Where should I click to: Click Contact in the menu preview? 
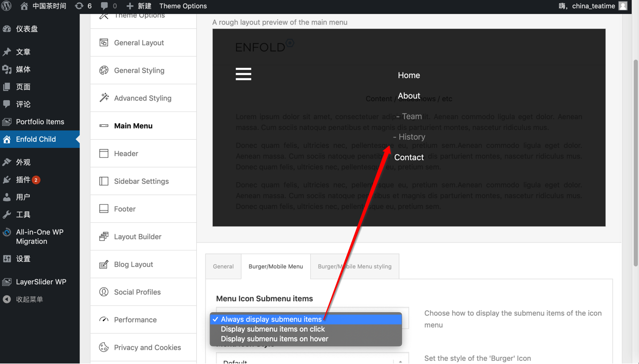(409, 157)
